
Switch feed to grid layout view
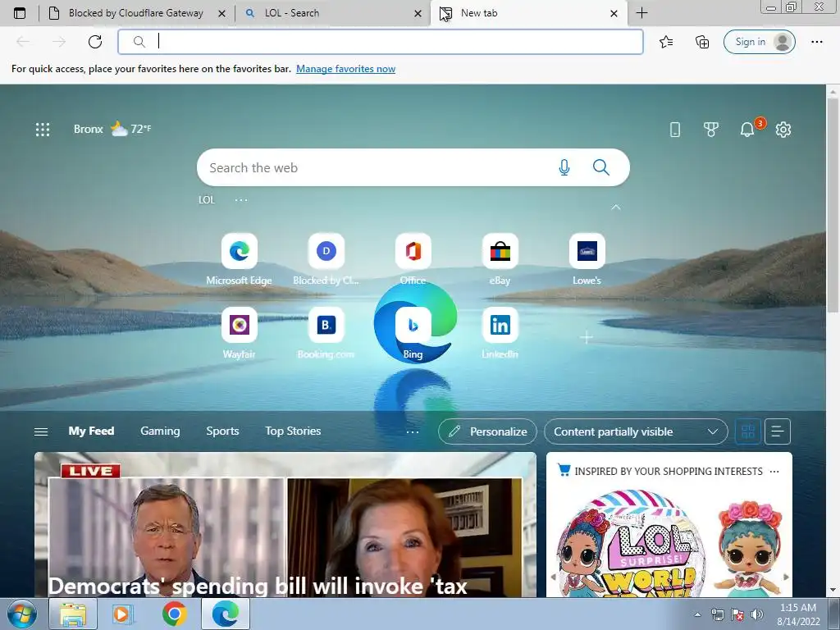coord(748,431)
